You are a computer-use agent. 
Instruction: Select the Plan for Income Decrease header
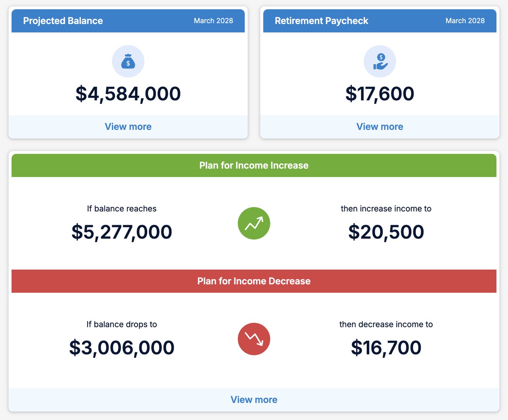pos(254,281)
